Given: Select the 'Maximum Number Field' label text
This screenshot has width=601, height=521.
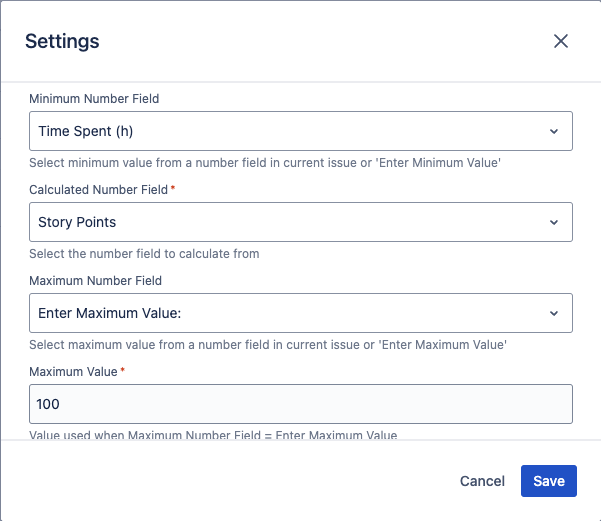Looking at the screenshot, I should pos(96,281).
